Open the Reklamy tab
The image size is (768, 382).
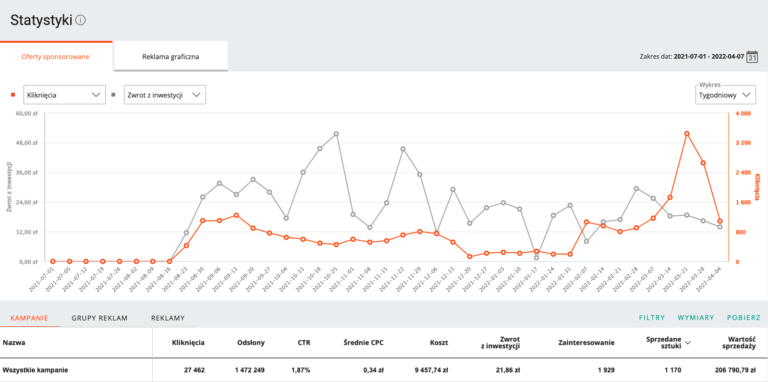point(168,318)
